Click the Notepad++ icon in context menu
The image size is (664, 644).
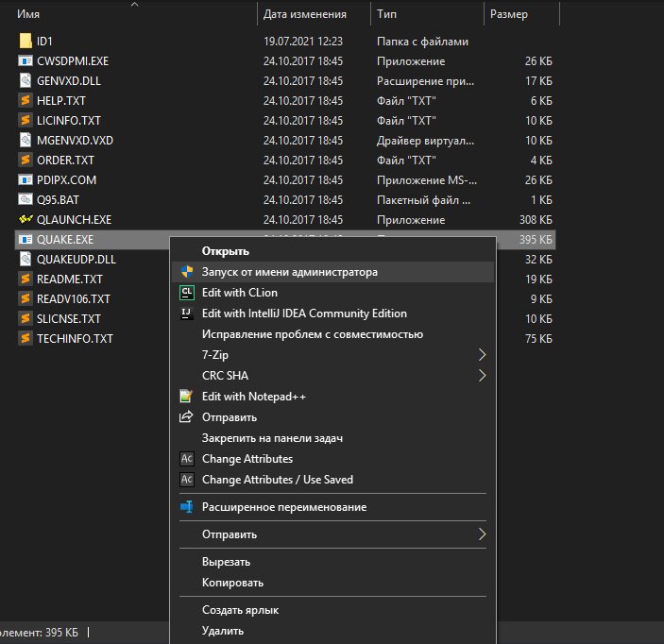pos(186,397)
